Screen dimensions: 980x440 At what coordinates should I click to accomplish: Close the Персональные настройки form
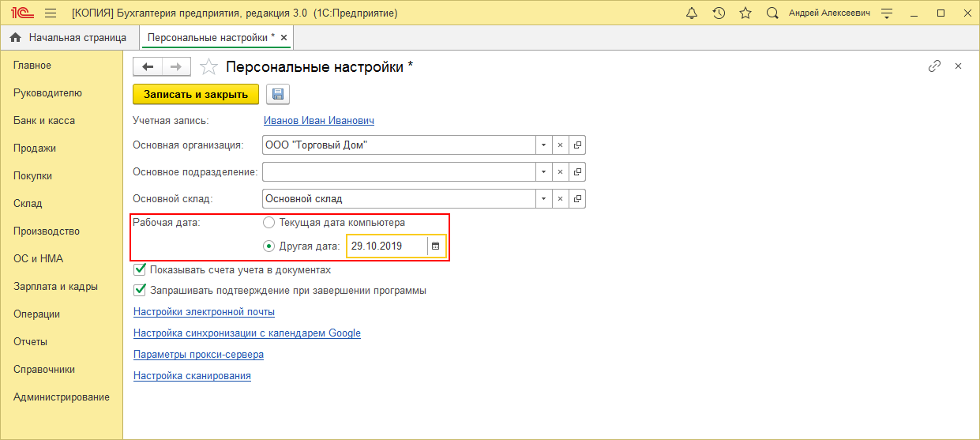[x=958, y=66]
